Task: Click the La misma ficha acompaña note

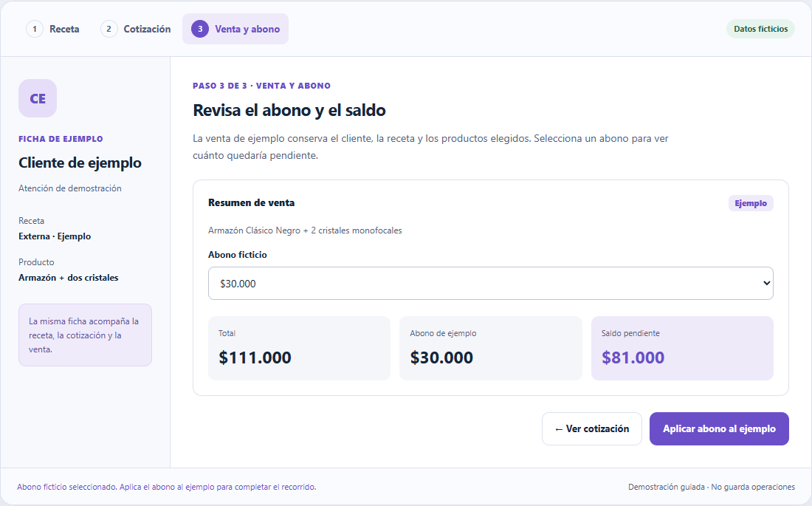Action: pos(85,335)
